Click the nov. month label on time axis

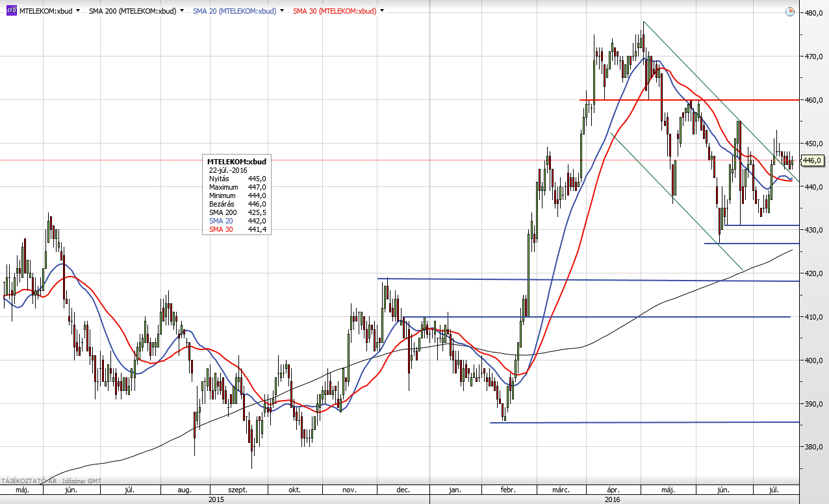click(348, 490)
